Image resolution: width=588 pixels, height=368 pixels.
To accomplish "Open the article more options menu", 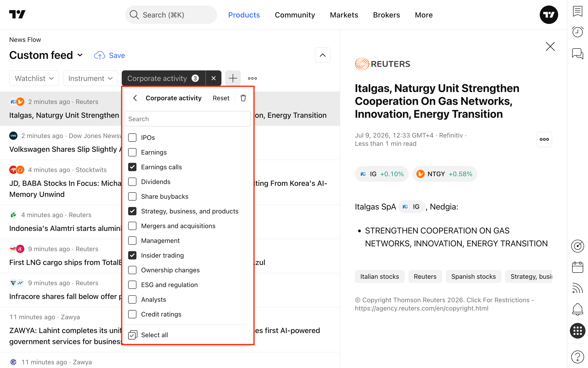I will 544,139.
